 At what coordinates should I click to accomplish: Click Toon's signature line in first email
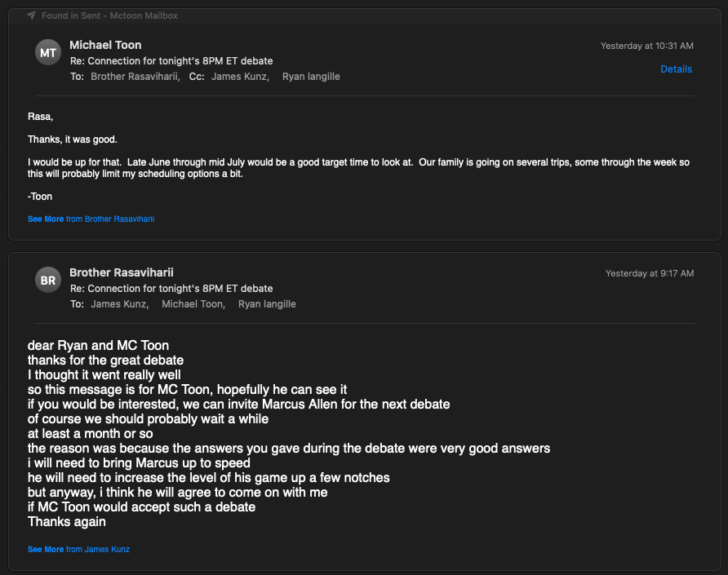pos(39,197)
